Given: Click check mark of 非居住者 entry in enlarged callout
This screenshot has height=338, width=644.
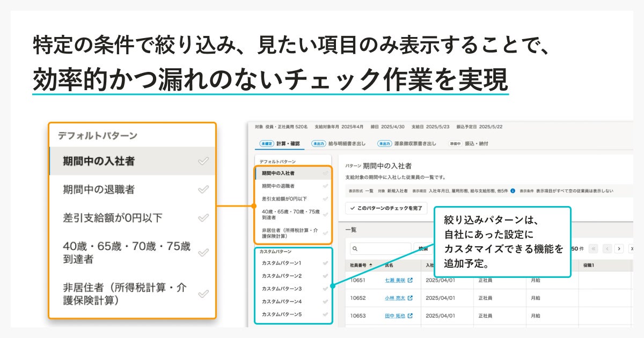Looking at the screenshot, I should (x=203, y=293).
